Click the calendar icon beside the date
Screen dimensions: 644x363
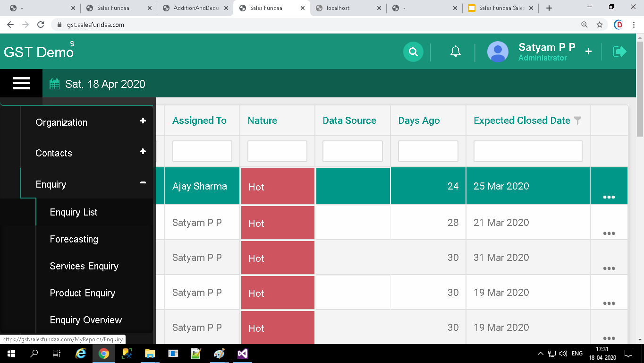55,85
